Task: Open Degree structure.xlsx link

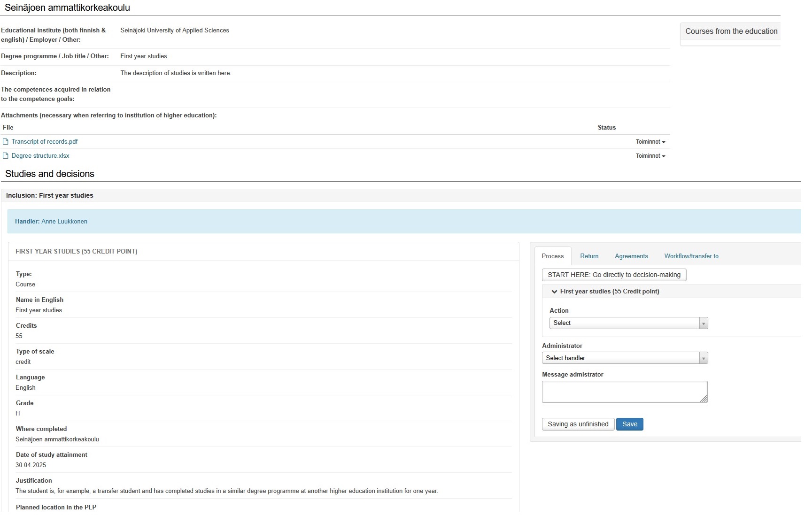Action: coord(40,156)
